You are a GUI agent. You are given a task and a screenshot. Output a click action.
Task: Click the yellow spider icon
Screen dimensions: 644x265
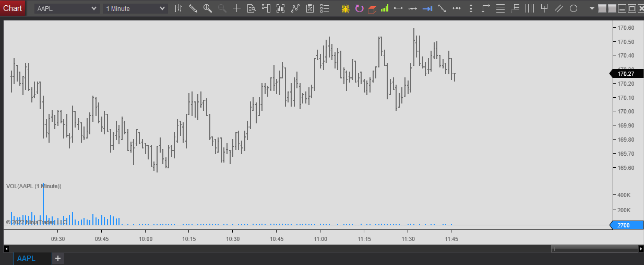click(x=345, y=8)
